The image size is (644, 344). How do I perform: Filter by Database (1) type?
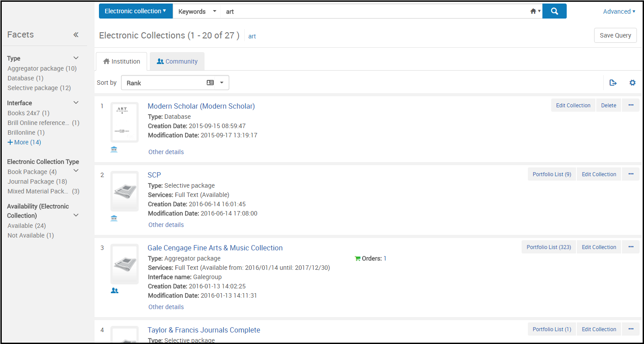[25, 78]
